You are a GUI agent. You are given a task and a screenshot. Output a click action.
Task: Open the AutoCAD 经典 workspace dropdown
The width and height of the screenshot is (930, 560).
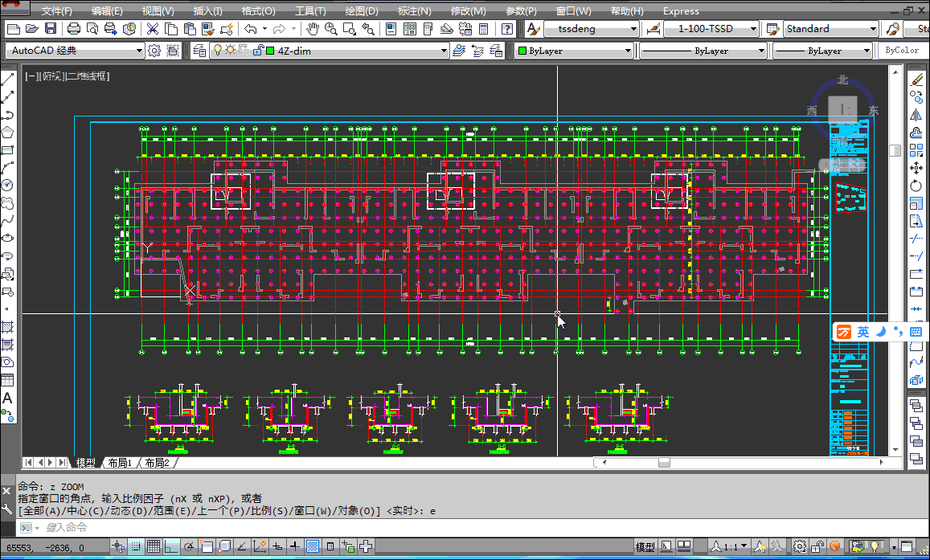139,51
